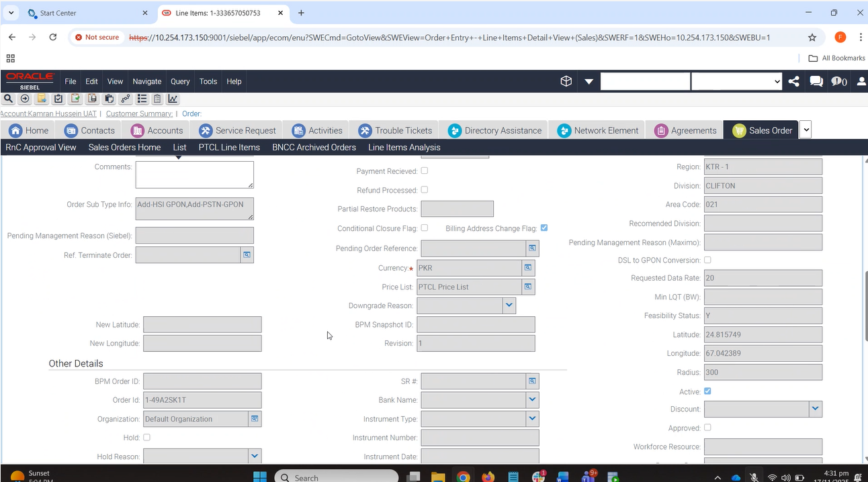868x482 pixels.
Task: Open the Query menu
Action: click(180, 81)
